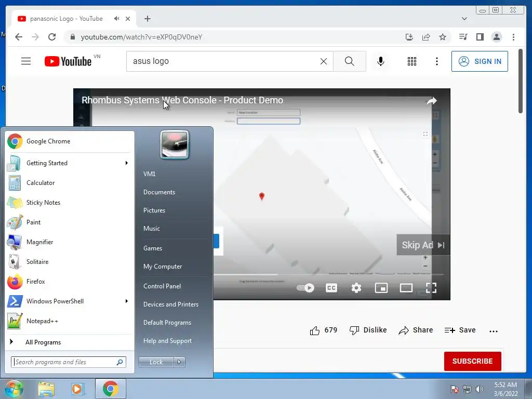532x399 pixels.
Task: Open Help and Support
Action: tap(167, 341)
